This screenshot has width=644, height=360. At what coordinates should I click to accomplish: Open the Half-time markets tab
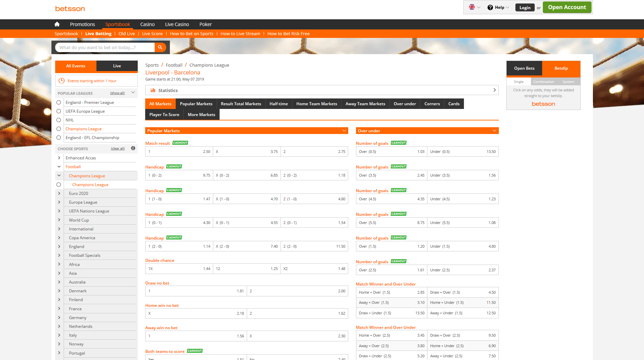[279, 104]
